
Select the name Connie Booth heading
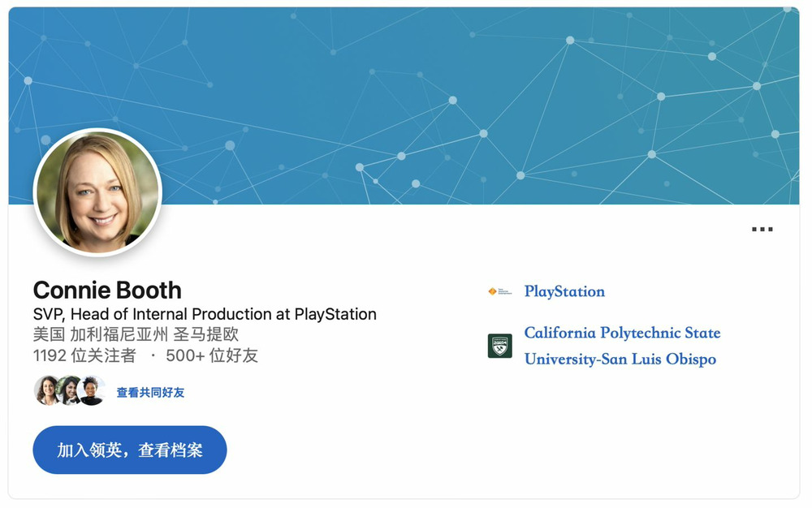click(107, 291)
